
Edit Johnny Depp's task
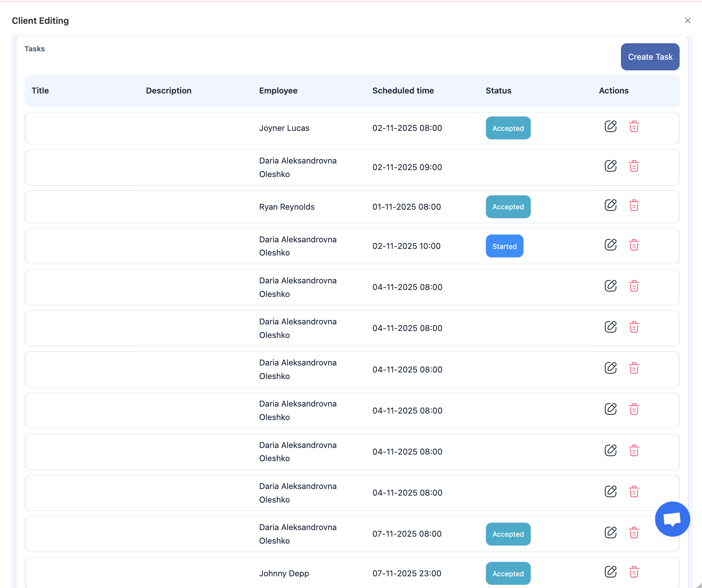(610, 572)
